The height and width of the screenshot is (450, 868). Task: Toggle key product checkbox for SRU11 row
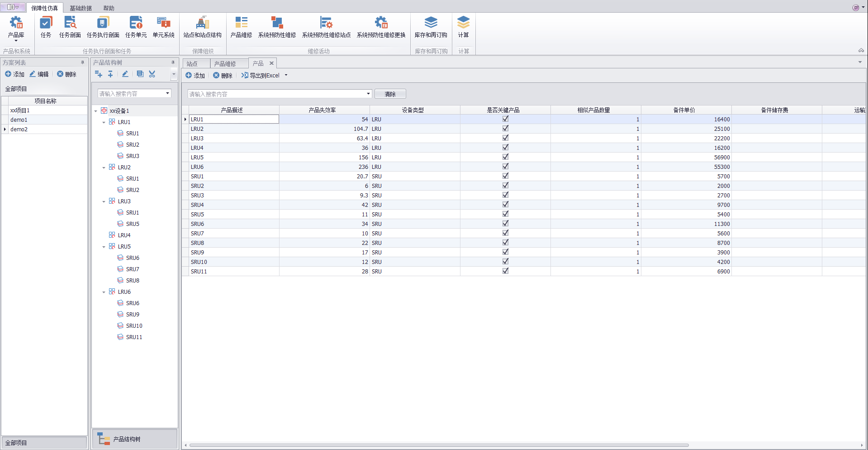pos(505,271)
